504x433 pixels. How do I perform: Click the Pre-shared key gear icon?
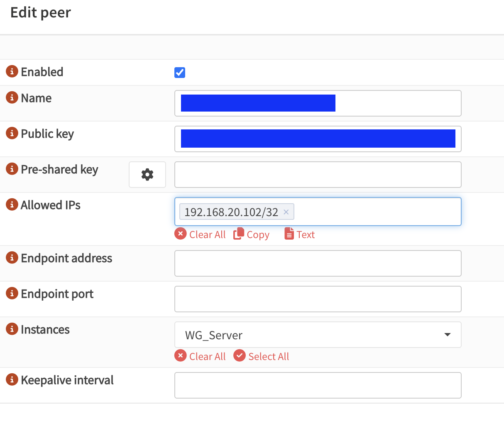pyautogui.click(x=147, y=175)
